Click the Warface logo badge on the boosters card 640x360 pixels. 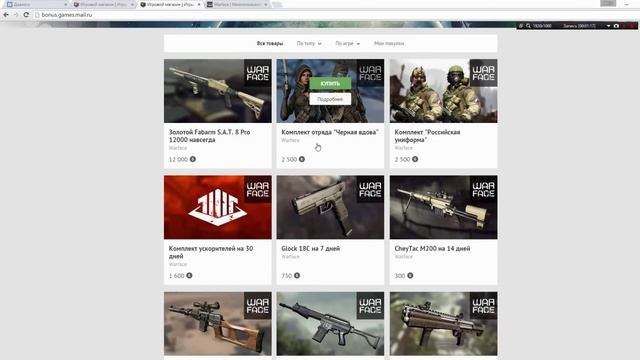(x=258, y=190)
